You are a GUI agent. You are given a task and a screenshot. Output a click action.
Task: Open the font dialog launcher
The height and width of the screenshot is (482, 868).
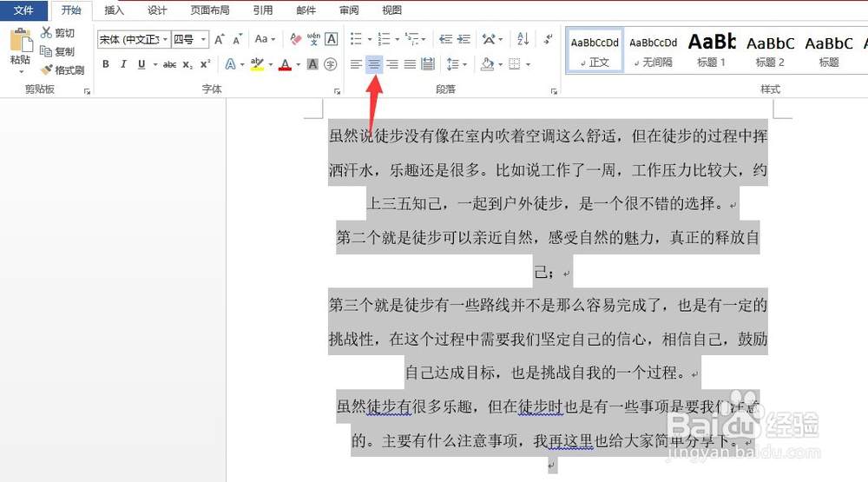point(337,91)
